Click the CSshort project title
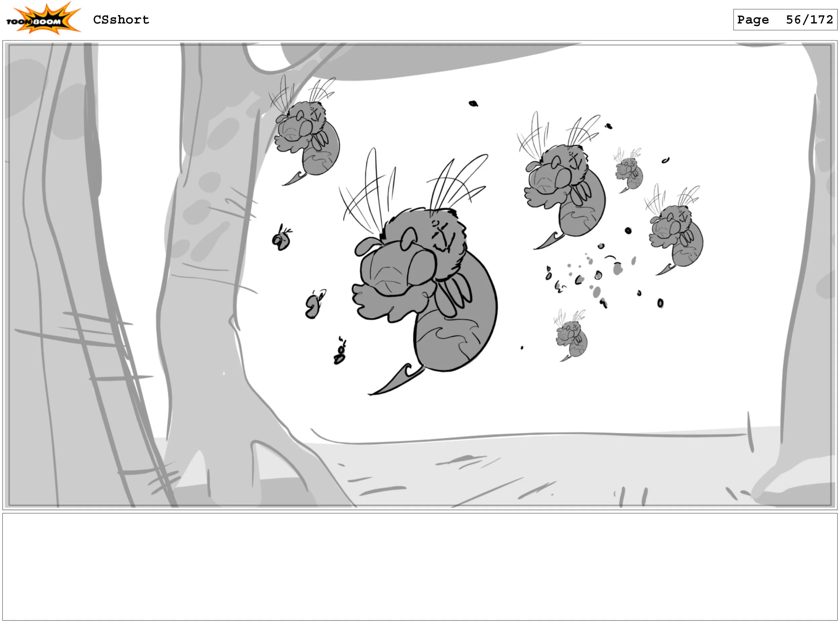The height and width of the screenshot is (623, 840). pyautogui.click(x=121, y=19)
